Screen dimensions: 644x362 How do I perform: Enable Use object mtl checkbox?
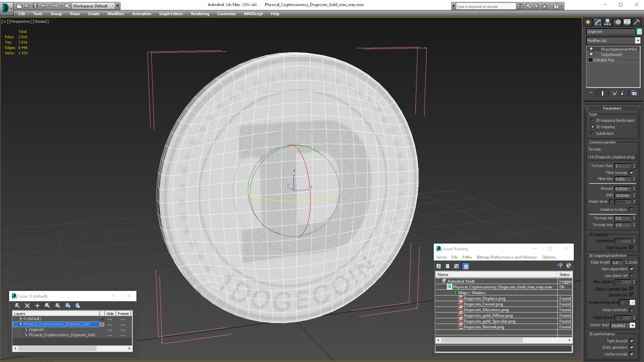(x=631, y=276)
